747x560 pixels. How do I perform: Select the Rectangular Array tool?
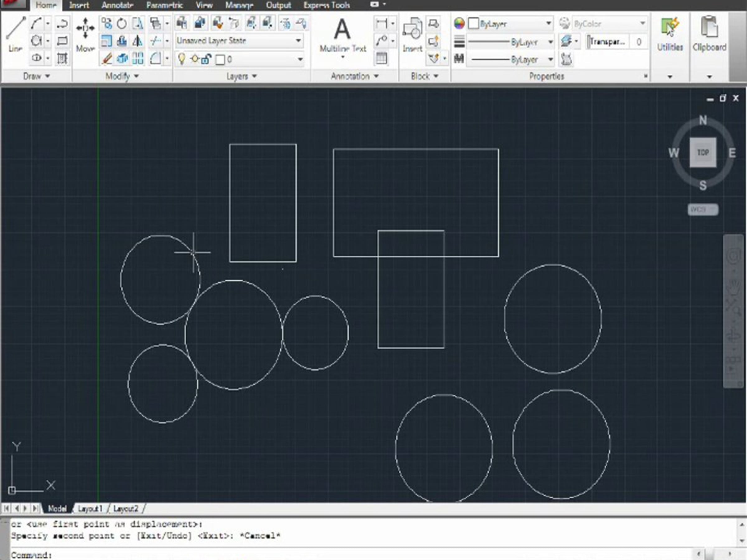point(138,59)
